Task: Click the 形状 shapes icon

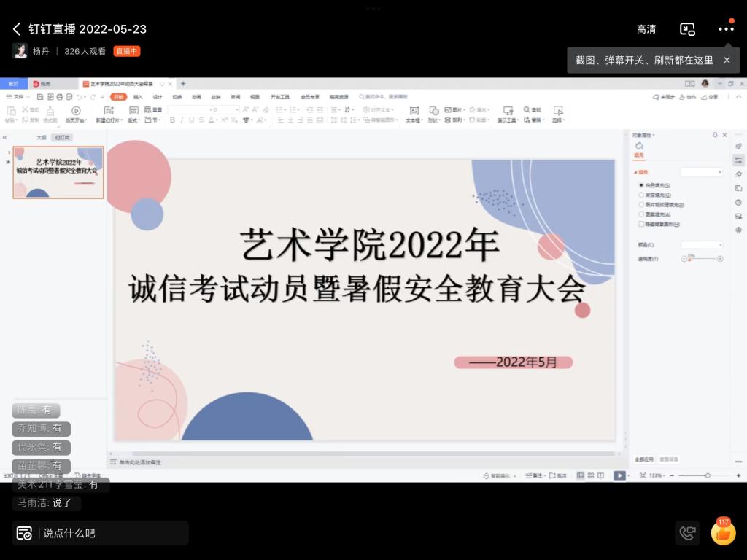Action: click(434, 111)
